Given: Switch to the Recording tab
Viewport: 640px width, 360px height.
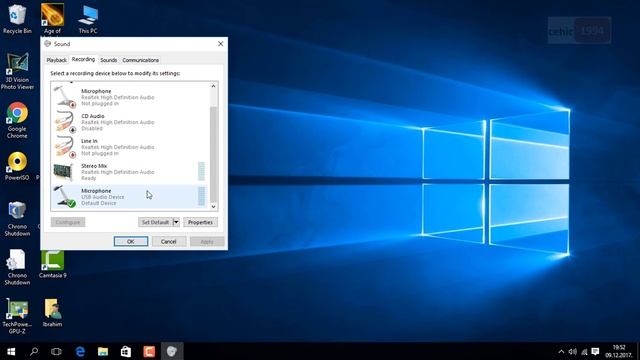Looking at the screenshot, I should [x=83, y=60].
